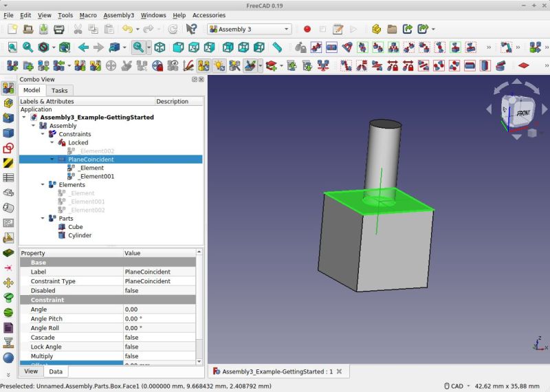Screen dimensions: 550x392
Task: Click the back navigation arrow icon
Action: (x=83, y=47)
